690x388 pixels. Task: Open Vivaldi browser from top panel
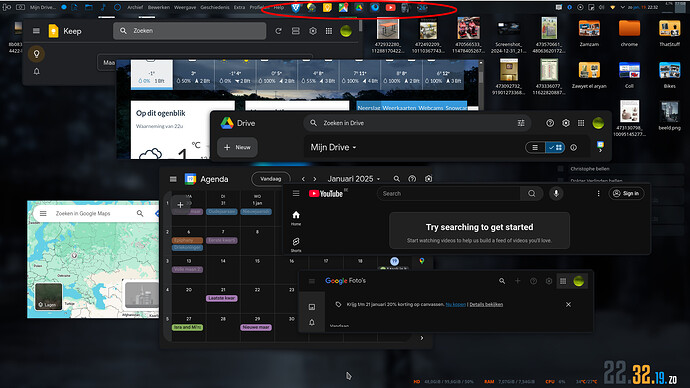(295, 7)
